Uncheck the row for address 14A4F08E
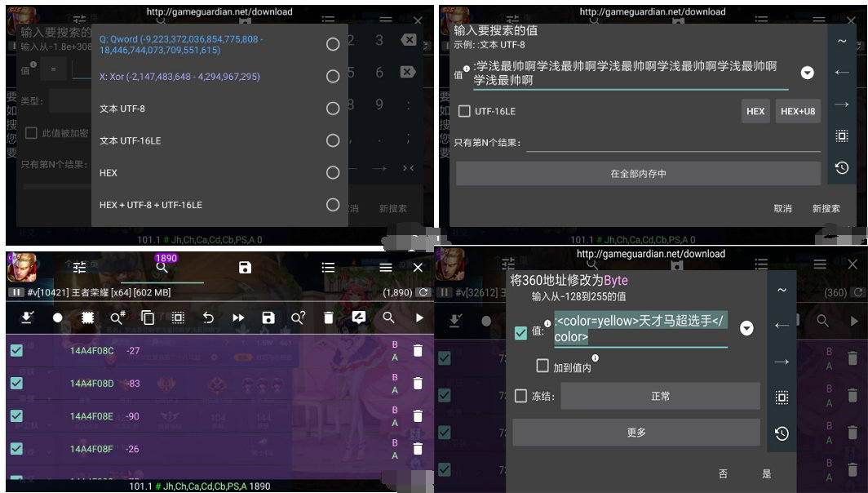The image size is (868, 493). (x=16, y=415)
